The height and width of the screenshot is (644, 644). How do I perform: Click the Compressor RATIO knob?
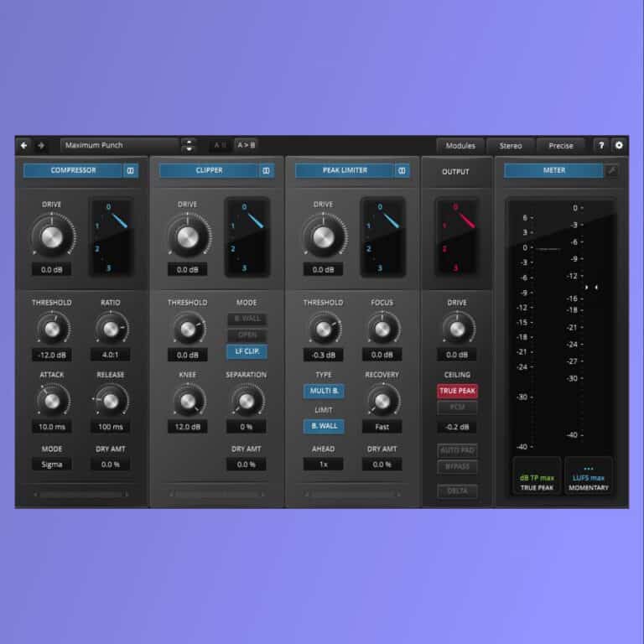pos(111,329)
